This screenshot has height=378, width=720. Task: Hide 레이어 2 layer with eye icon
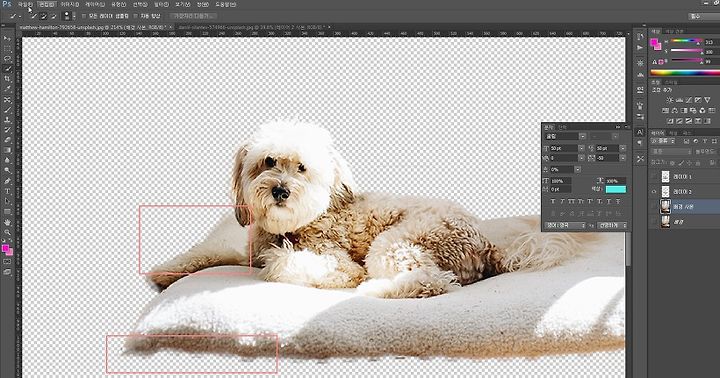[x=654, y=192]
